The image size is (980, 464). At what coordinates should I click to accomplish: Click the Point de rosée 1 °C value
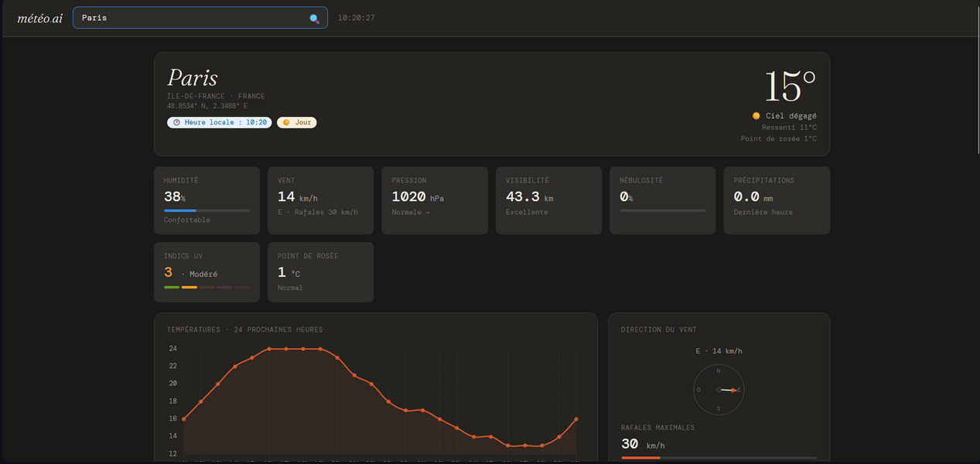tap(289, 272)
